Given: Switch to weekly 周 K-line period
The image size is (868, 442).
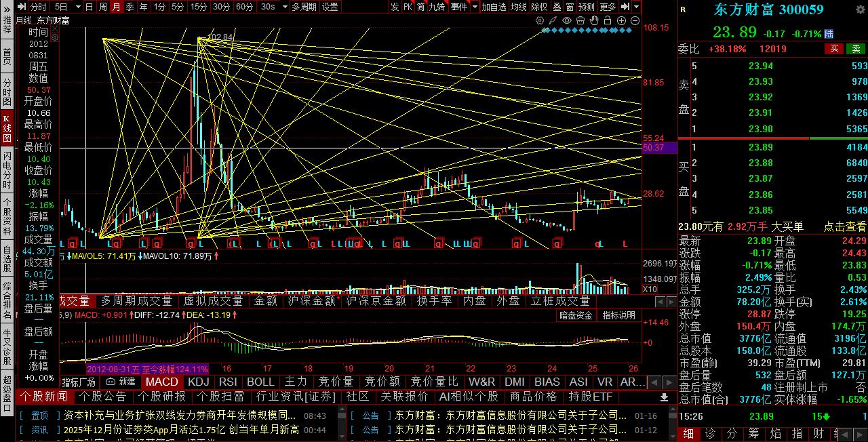Looking at the screenshot, I should click(x=103, y=7).
